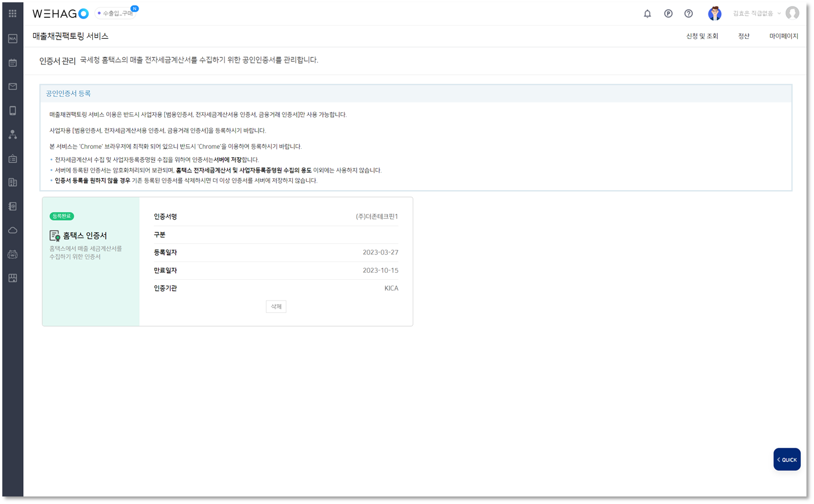
Task: Switch to the 정산 menu
Action: click(744, 35)
